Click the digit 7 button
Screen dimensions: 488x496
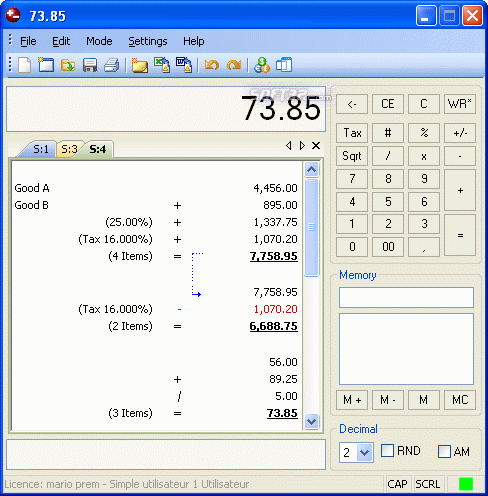[352, 179]
